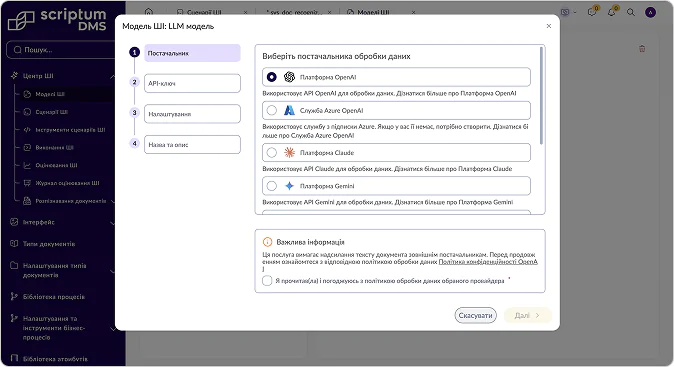Click the Моделі ШІ sidebar icon
Viewport: 674px width, 367px height.
[x=27, y=94]
